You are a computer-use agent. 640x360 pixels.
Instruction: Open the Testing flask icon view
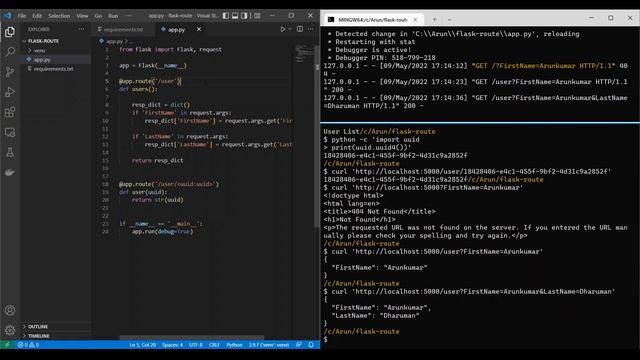[x=10, y=152]
